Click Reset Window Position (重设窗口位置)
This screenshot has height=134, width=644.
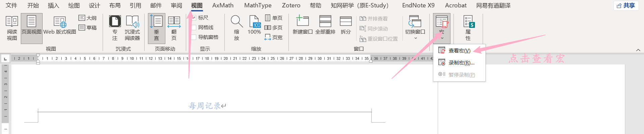click(x=378, y=39)
